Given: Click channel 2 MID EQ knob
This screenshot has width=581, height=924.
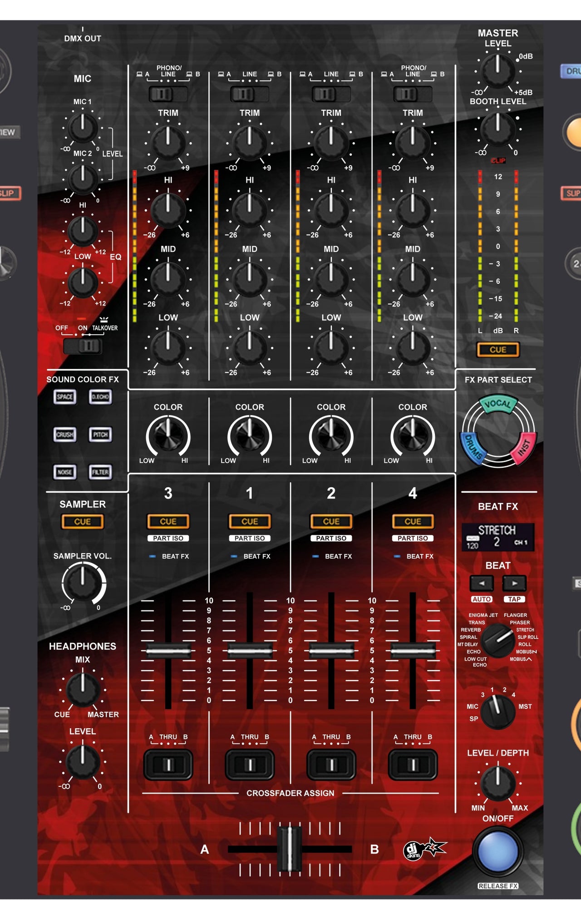Looking at the screenshot, I should (331, 279).
